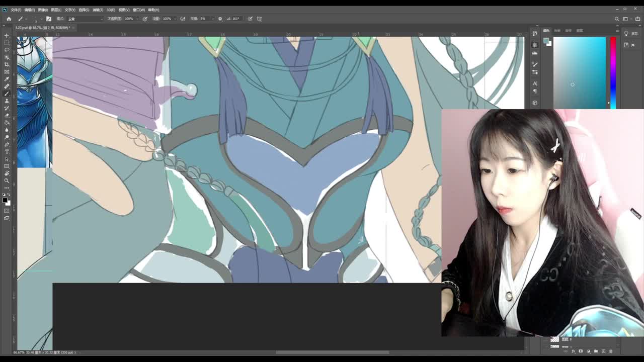Select the Lasso tool

click(7, 50)
